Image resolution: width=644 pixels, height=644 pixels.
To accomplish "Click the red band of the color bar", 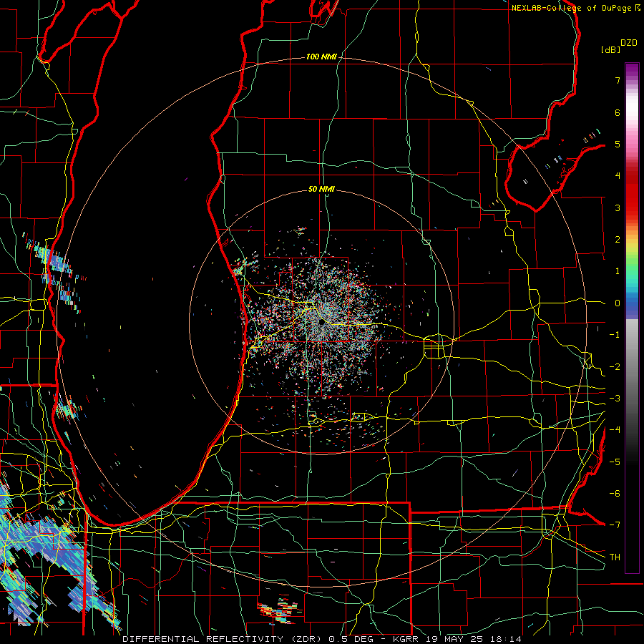I will click(x=632, y=193).
